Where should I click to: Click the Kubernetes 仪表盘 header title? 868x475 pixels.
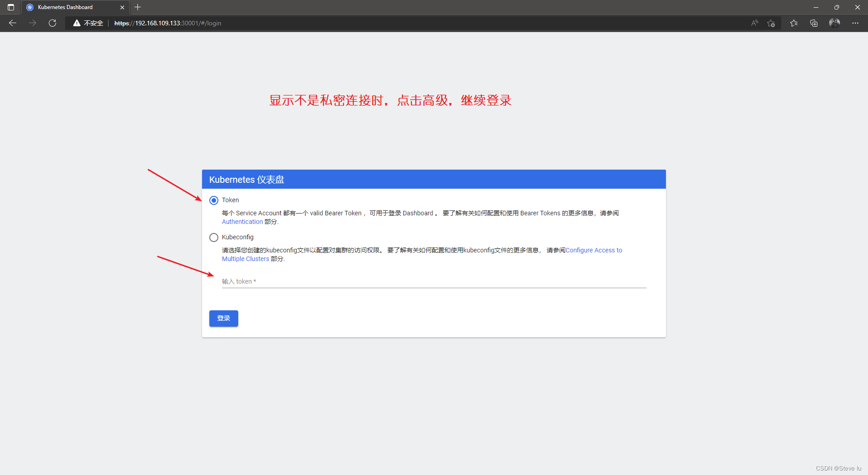click(x=247, y=180)
